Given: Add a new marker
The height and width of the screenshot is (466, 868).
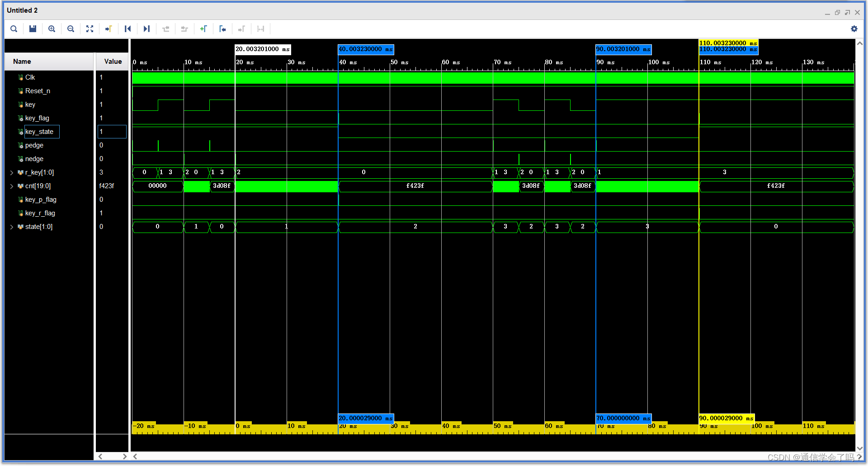Looking at the screenshot, I should click(203, 29).
